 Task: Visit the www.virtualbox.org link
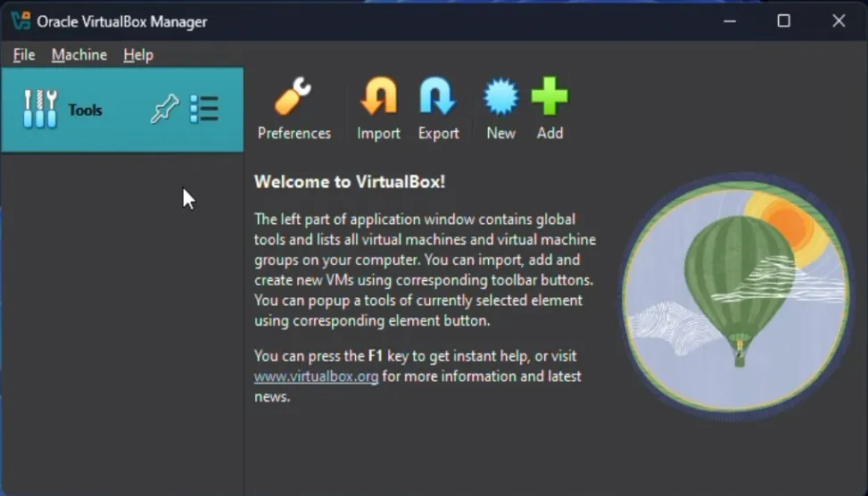tap(316, 376)
